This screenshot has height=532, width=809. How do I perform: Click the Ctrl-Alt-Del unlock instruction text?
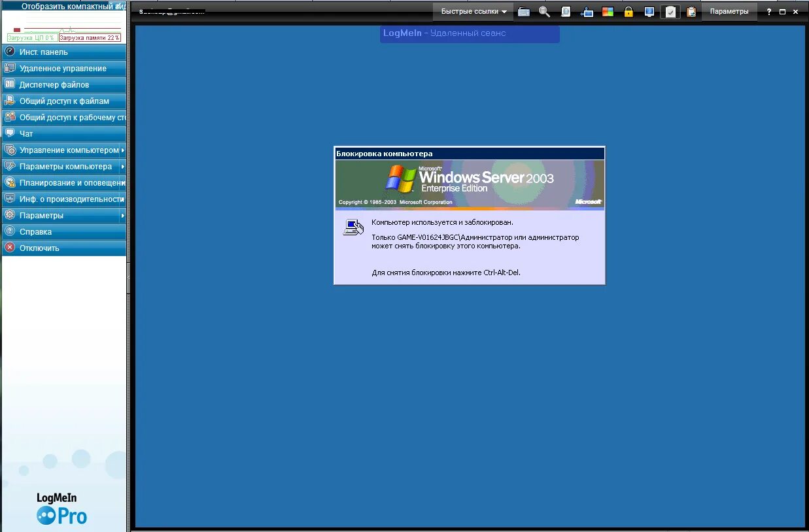click(446, 273)
